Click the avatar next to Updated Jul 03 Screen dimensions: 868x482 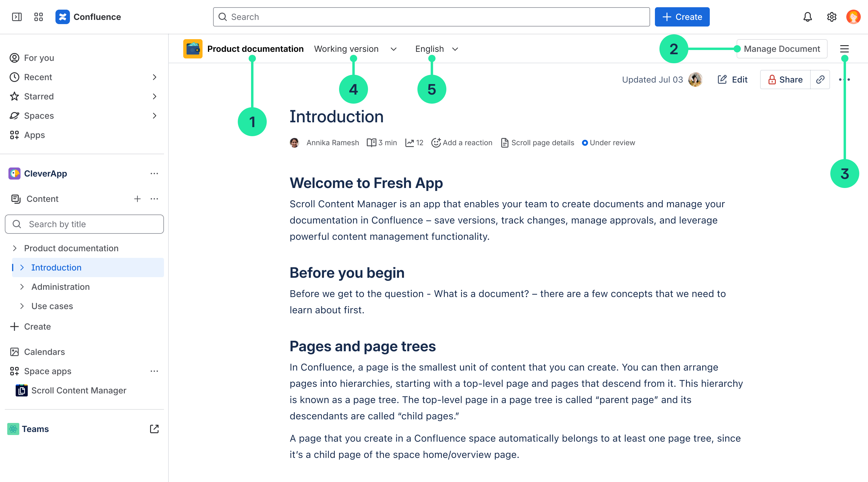695,80
